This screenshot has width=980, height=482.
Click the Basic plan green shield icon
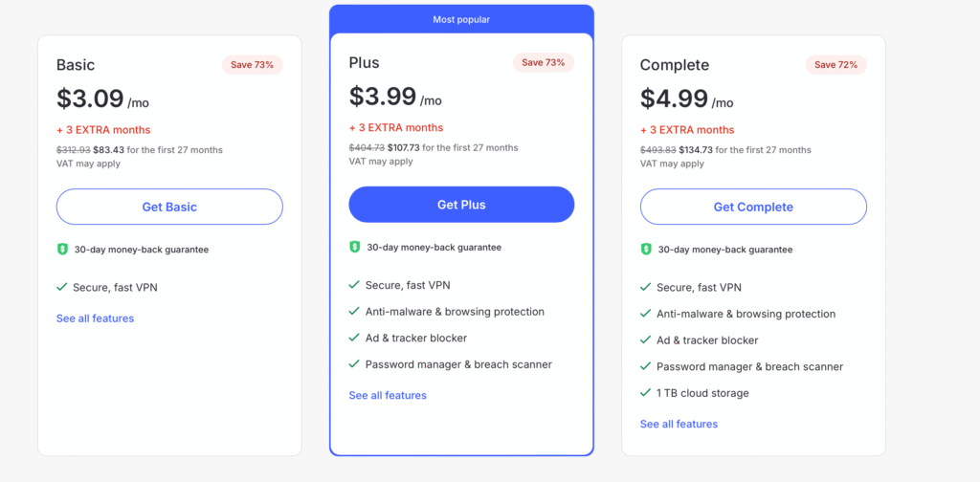click(62, 250)
